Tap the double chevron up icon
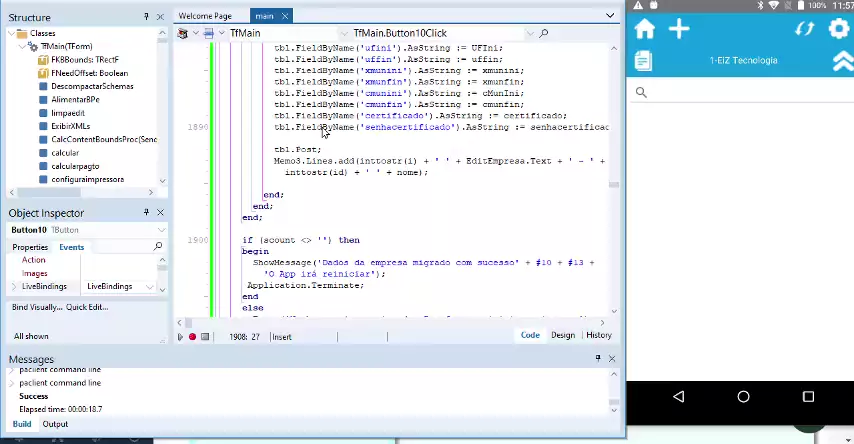854x444 pixels. pos(842,61)
